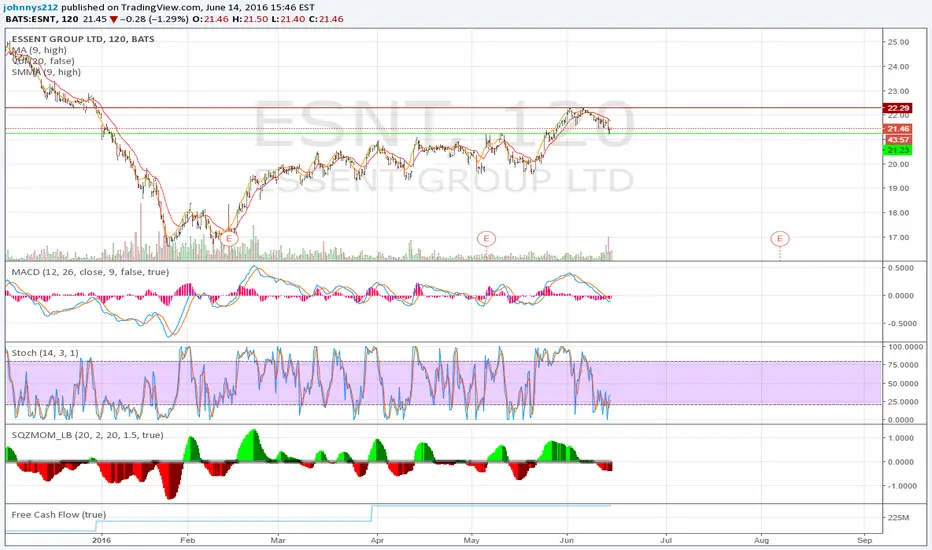This screenshot has height=550, width=932.
Task: Select the ESSENT GROUP LTD, 120, BATS legend title
Action: [83, 39]
